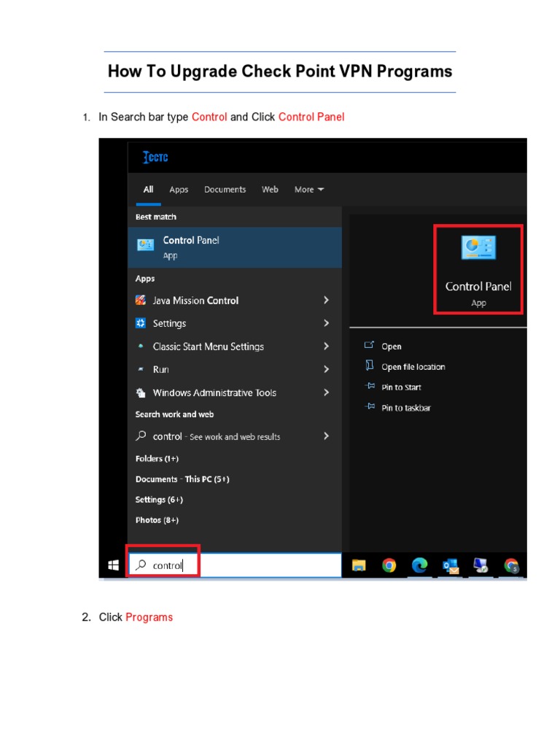560x747 pixels.
Task: Click the search magnifier in taskbar box
Action: click(x=141, y=565)
